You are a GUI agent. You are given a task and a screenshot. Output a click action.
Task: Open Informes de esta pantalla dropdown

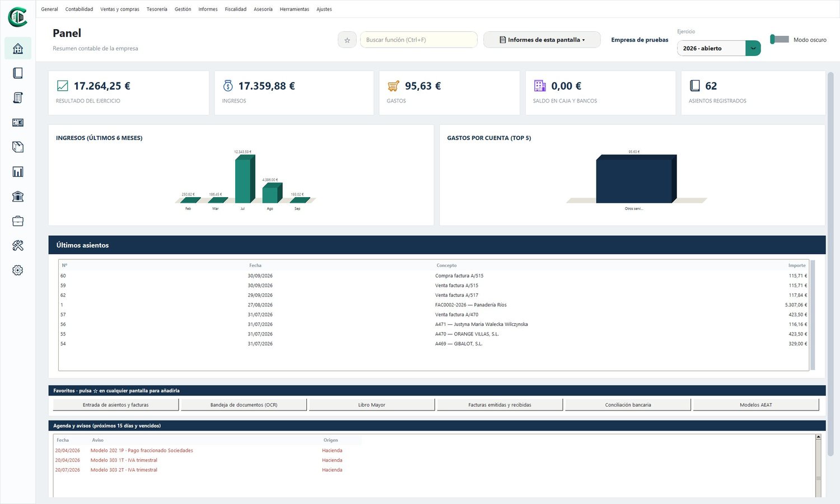click(x=542, y=40)
